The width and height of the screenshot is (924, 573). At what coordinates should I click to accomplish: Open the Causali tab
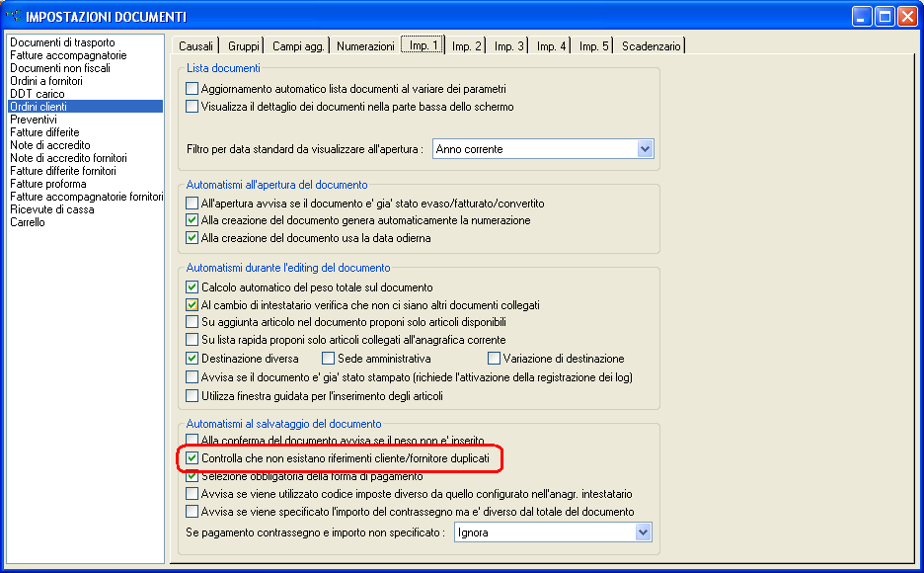point(195,46)
